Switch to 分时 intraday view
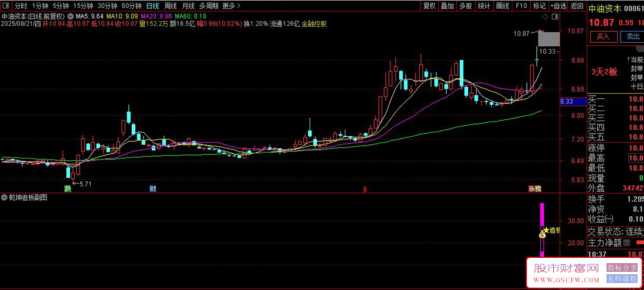 pos(20,6)
